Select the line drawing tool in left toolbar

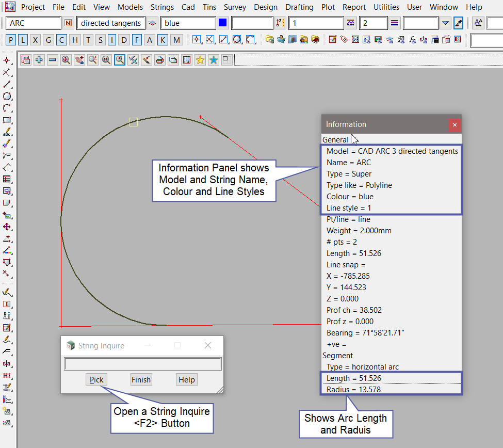[7, 85]
